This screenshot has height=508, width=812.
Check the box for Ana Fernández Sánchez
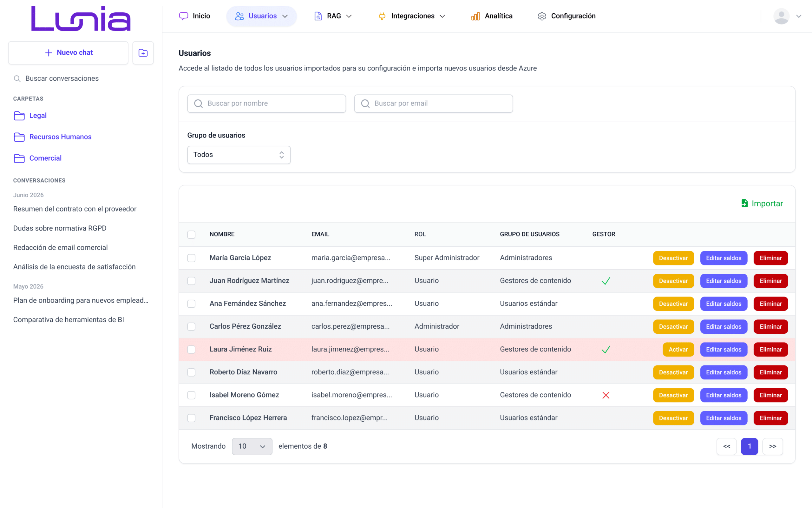[191, 304]
